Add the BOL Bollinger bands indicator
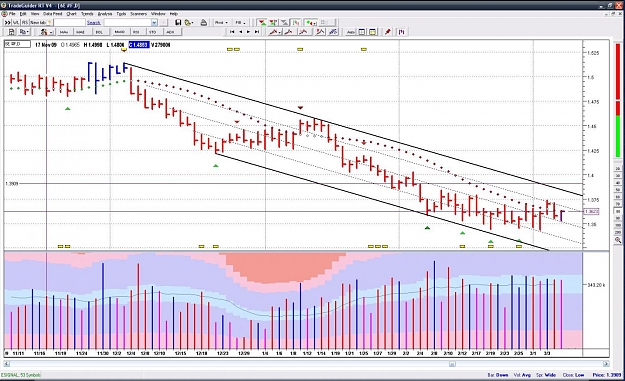Viewport: 625px width, 381px height. pyautogui.click(x=99, y=32)
